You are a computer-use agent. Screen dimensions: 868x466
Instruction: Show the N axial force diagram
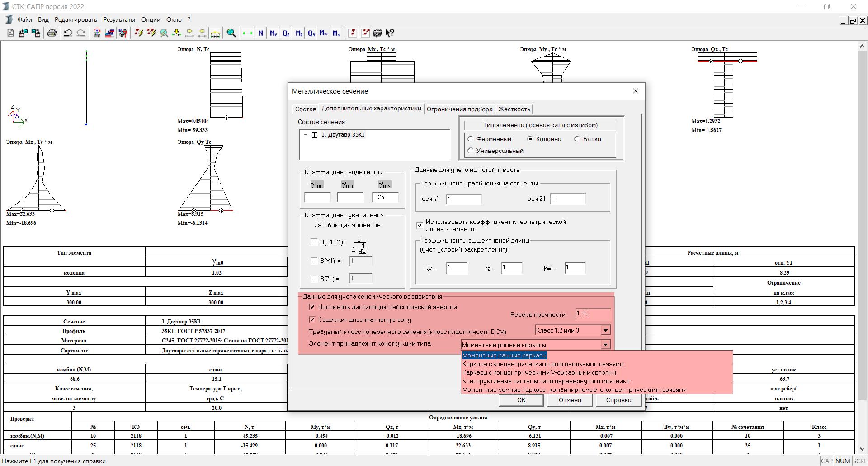click(x=260, y=33)
